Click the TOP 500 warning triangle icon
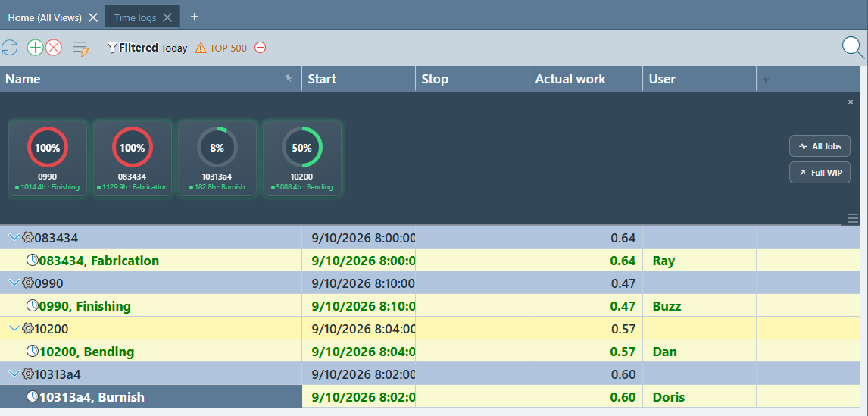 pyautogui.click(x=201, y=48)
